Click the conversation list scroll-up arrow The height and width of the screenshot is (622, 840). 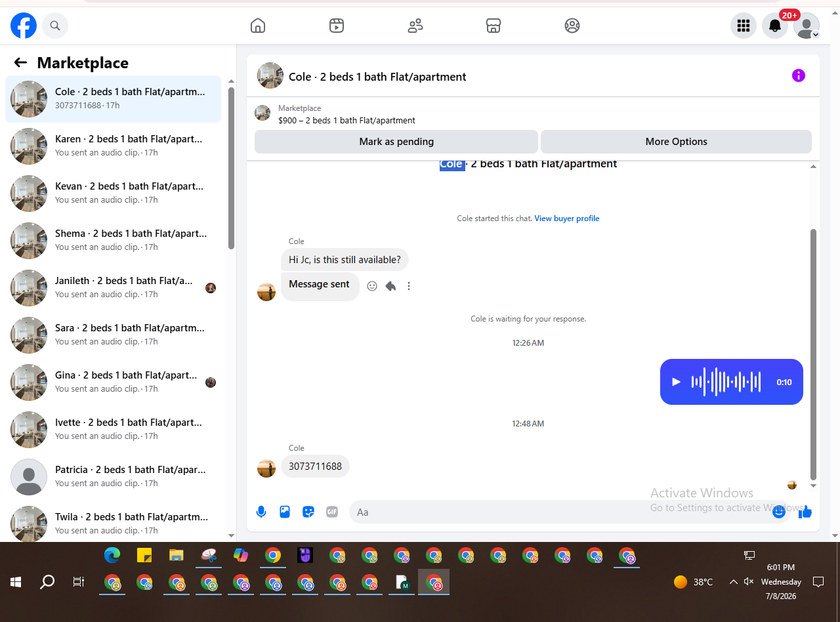click(231, 81)
